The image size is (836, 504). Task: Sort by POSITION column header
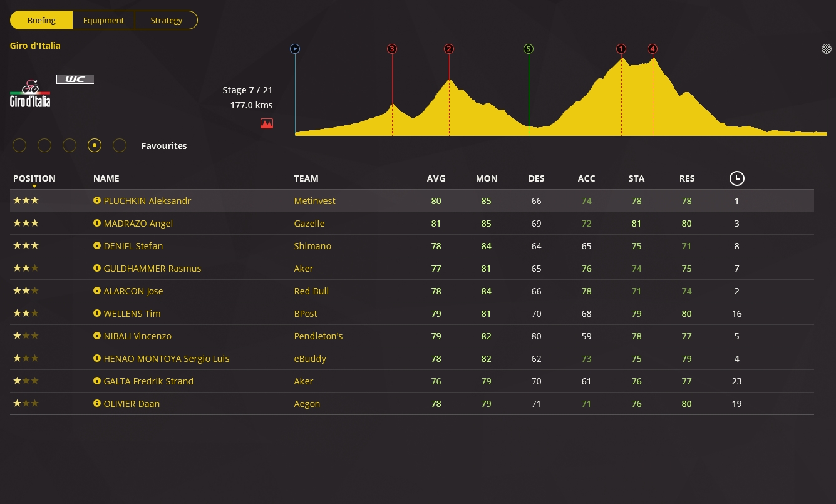(x=34, y=178)
